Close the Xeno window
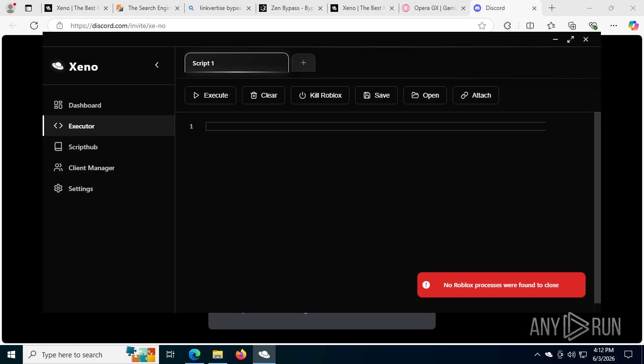 point(586,39)
